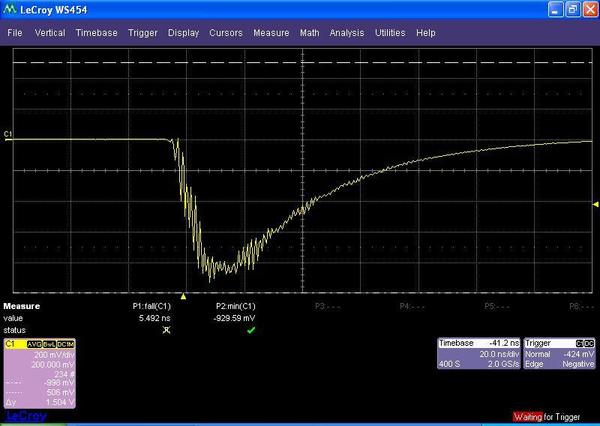Click the P1 fall status icon

(166, 329)
